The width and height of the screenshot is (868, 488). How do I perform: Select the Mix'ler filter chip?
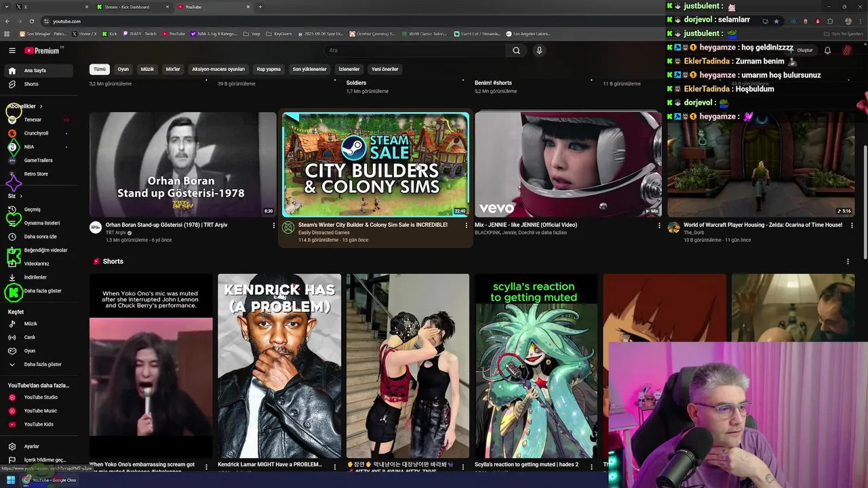[x=173, y=69]
